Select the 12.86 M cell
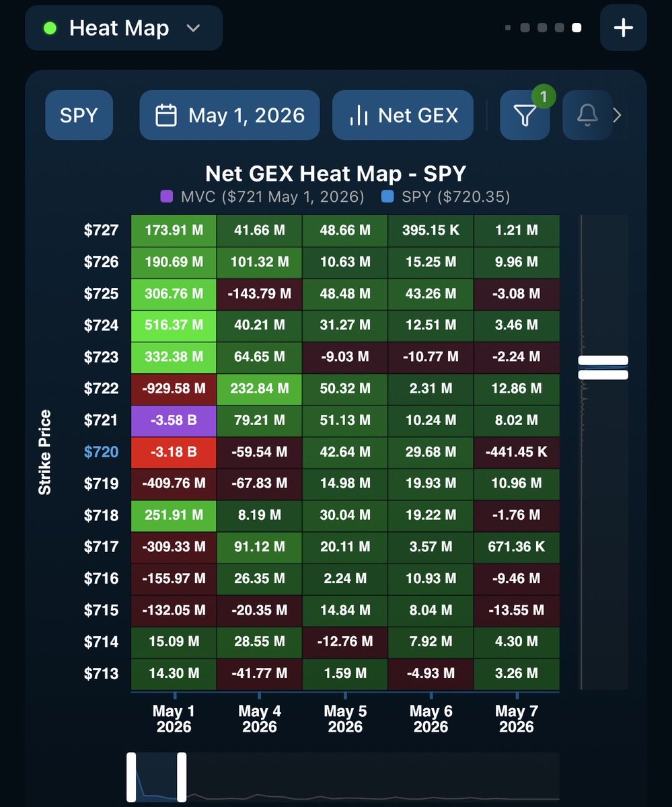This screenshot has height=807, width=672. click(x=517, y=389)
